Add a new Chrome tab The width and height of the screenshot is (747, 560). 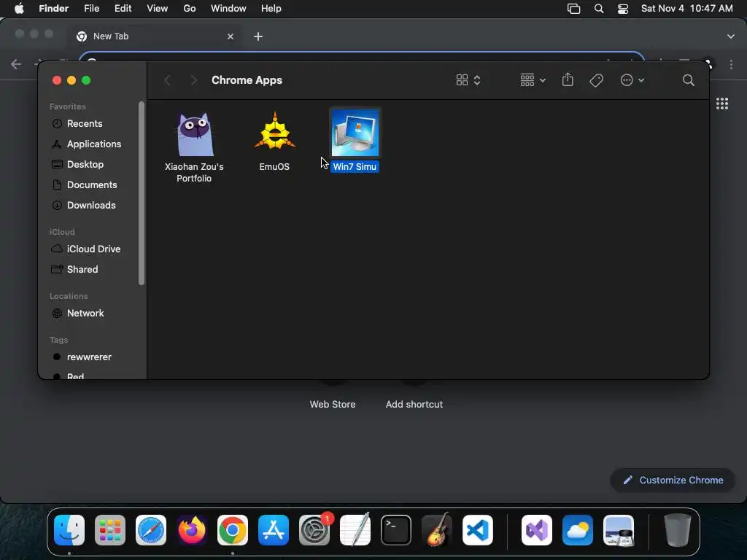click(x=258, y=36)
